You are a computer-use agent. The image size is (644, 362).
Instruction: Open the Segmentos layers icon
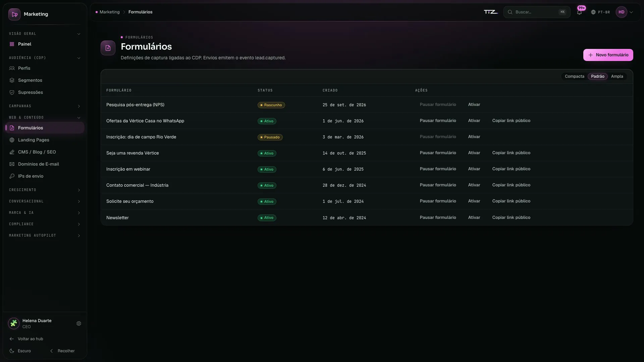[x=12, y=80]
